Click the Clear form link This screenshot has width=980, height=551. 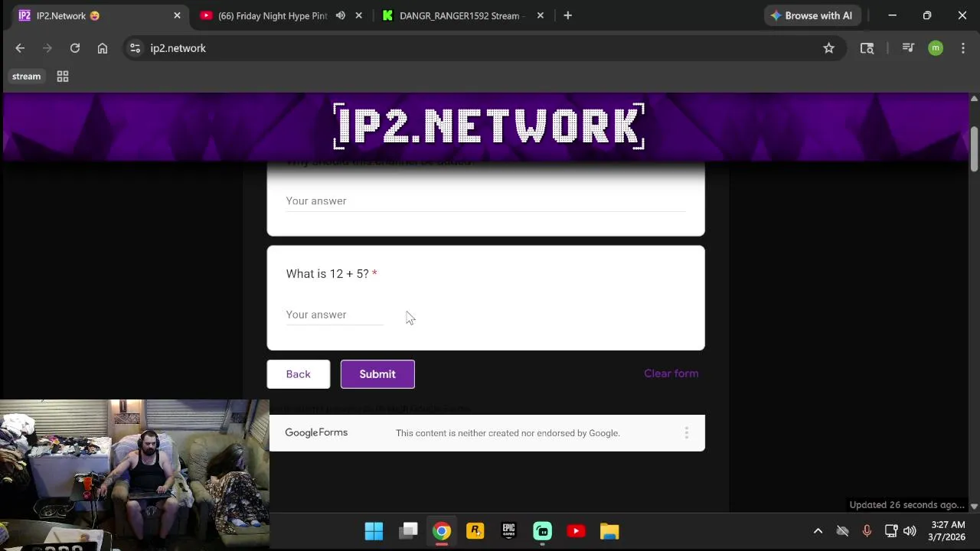tap(671, 373)
